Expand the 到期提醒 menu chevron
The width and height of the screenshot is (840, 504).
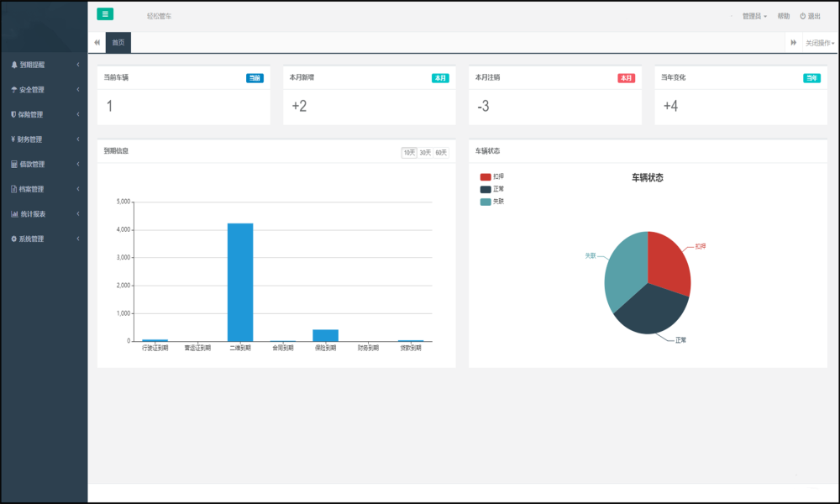tap(77, 65)
